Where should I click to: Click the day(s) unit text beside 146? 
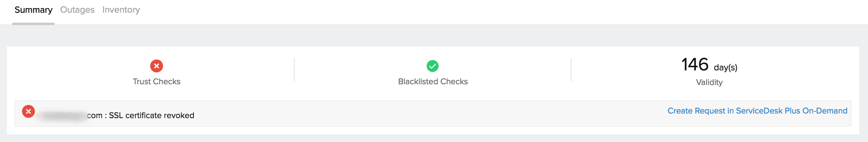coord(725,68)
